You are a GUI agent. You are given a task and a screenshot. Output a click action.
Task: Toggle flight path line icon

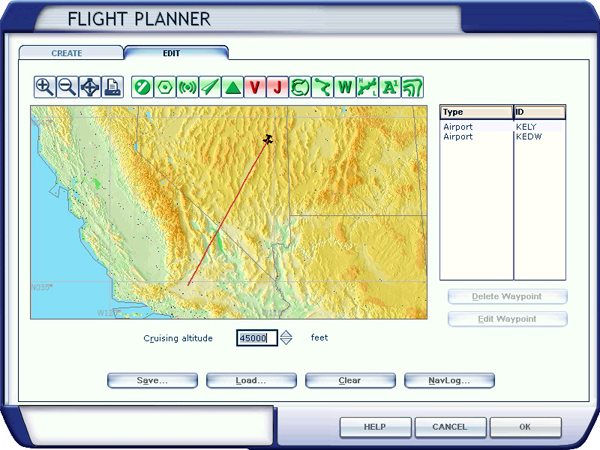323,87
